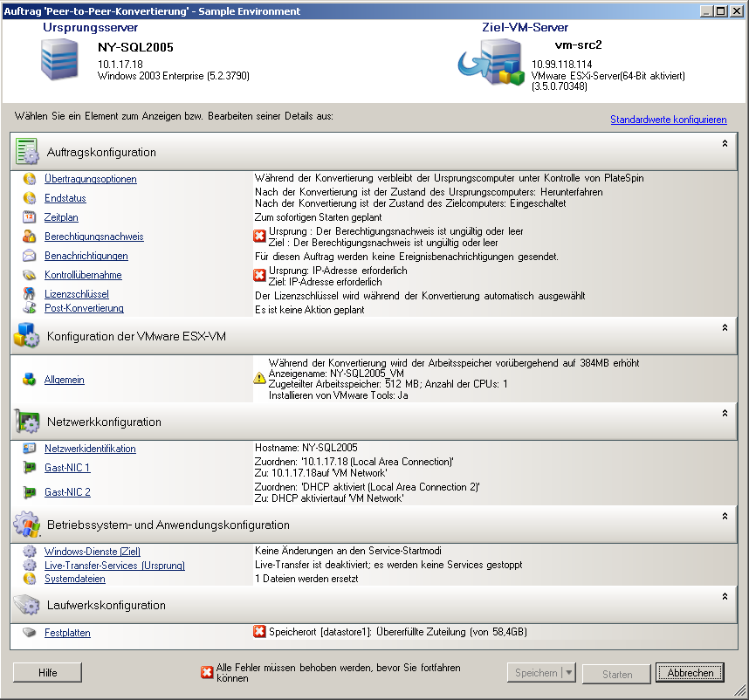
Task: Open Standardwerte konfigurieren link
Action: pyautogui.click(x=668, y=120)
